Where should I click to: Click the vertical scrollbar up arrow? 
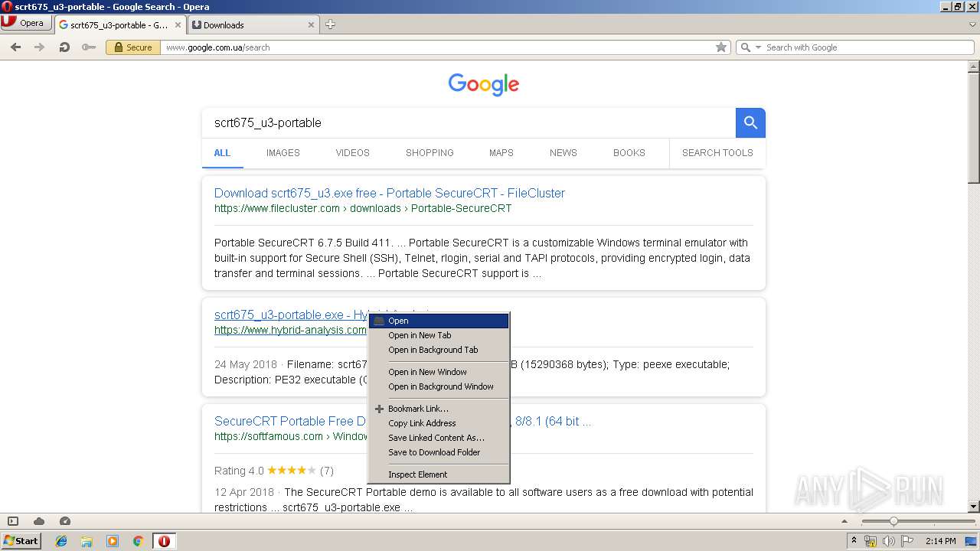[x=973, y=67]
